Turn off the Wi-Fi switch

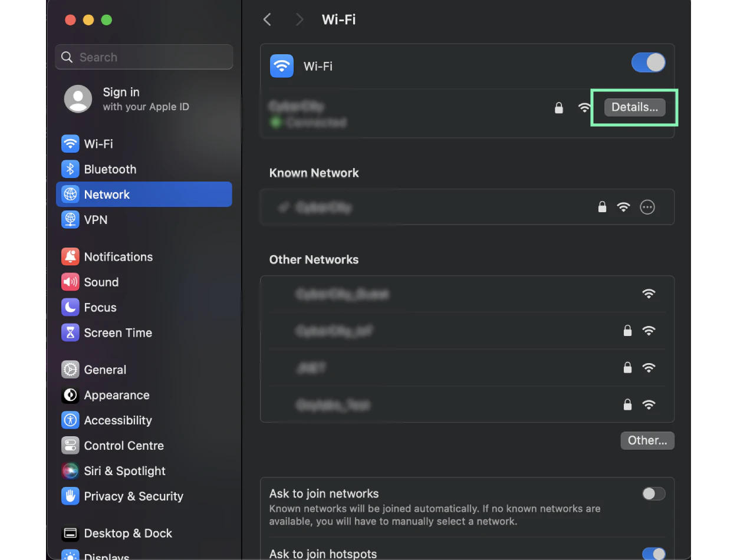coord(649,62)
